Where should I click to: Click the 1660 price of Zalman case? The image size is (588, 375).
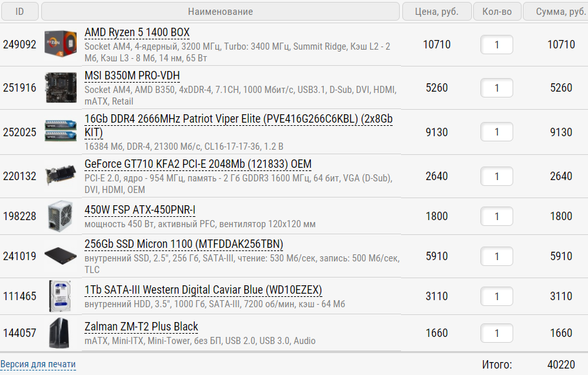[436, 333]
